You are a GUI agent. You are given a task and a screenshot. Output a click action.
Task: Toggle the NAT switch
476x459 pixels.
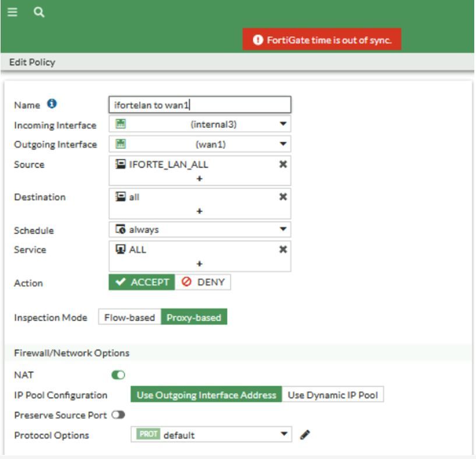click(x=118, y=375)
